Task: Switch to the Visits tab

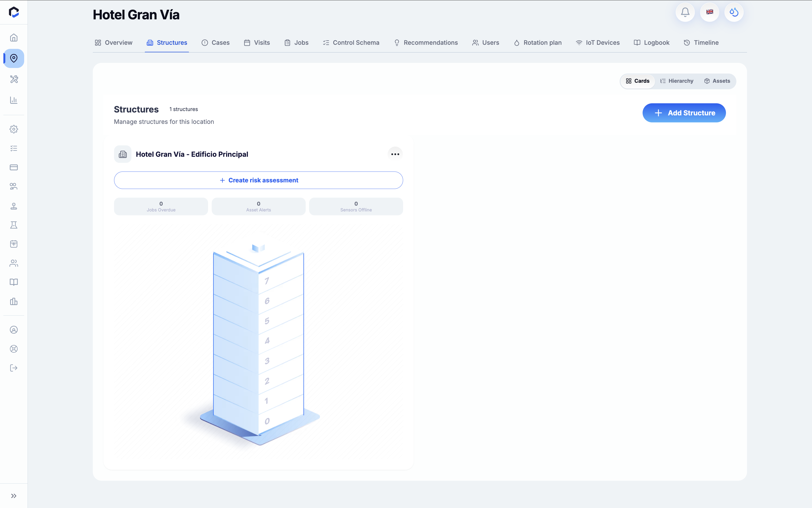Action: (257, 43)
